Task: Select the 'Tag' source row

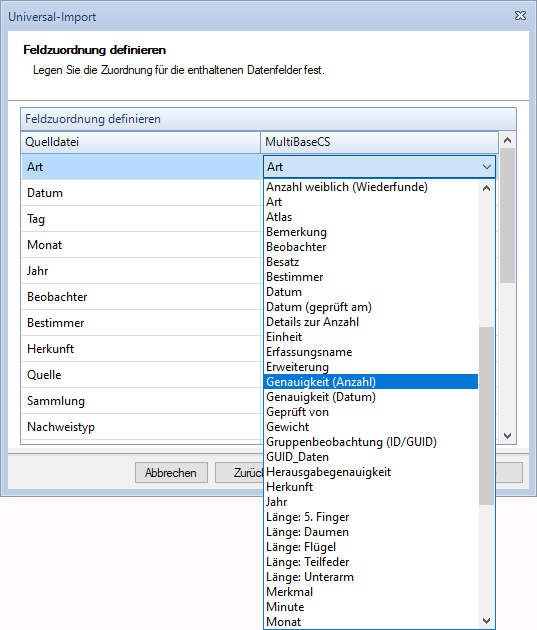Action: [x=141, y=219]
